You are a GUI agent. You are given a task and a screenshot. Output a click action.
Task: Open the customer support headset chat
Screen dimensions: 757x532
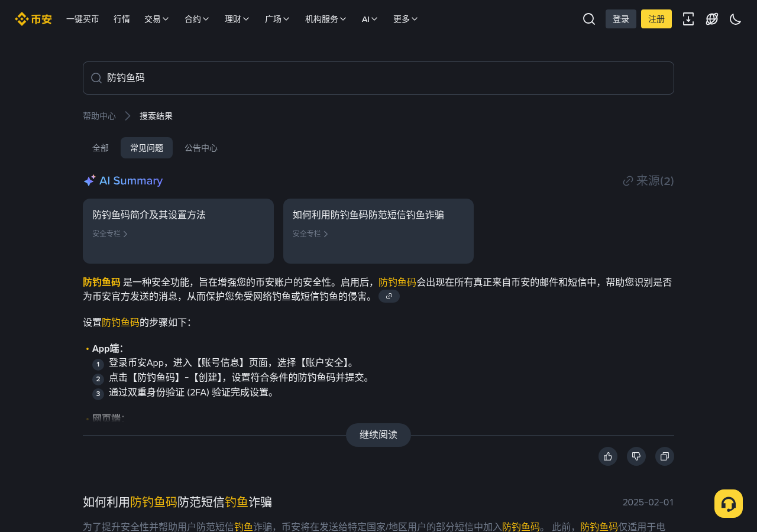pos(729,504)
